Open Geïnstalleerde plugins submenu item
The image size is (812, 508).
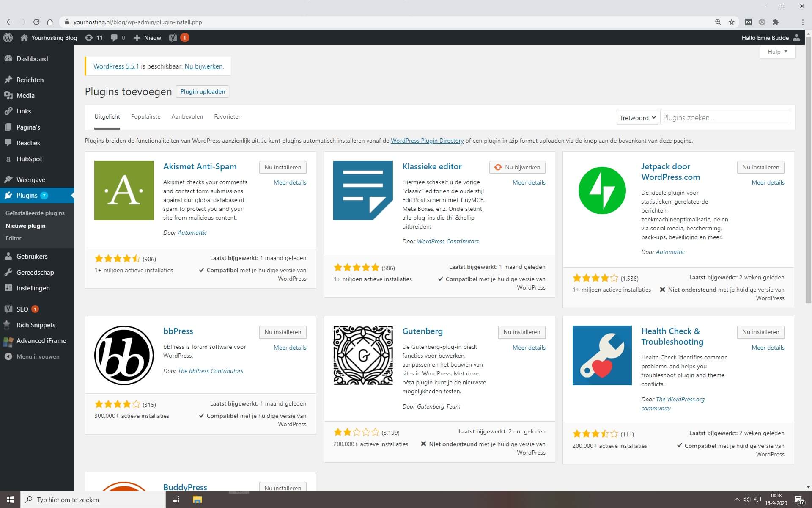[x=35, y=213]
